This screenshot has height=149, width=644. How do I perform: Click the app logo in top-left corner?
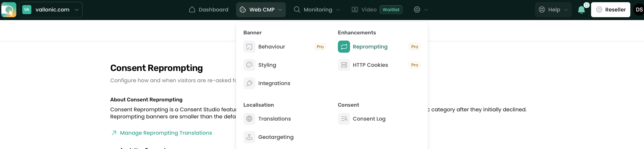(x=9, y=10)
